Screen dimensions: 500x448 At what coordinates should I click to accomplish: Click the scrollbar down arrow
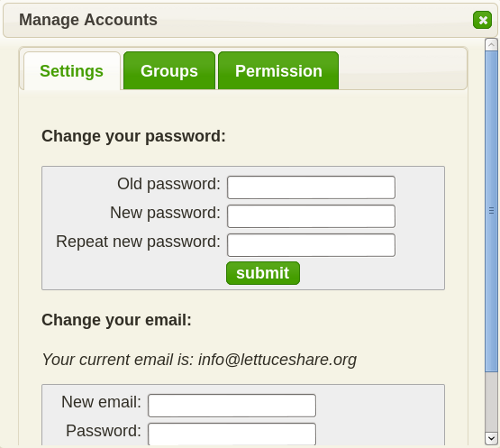click(x=491, y=438)
